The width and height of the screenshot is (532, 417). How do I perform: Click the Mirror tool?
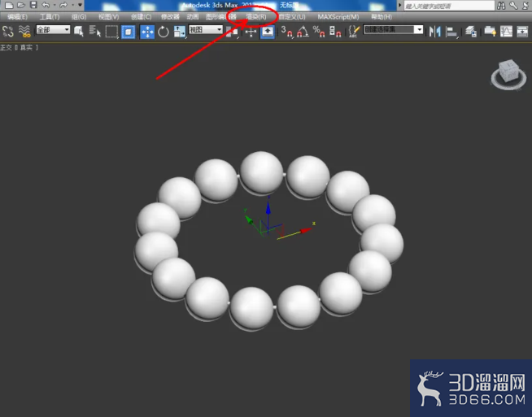[435, 32]
